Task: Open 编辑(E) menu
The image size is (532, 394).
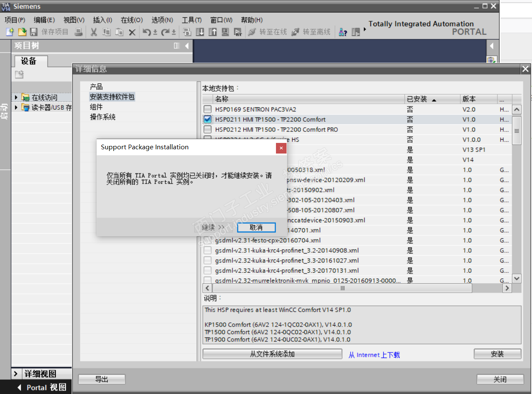Action: click(x=44, y=20)
